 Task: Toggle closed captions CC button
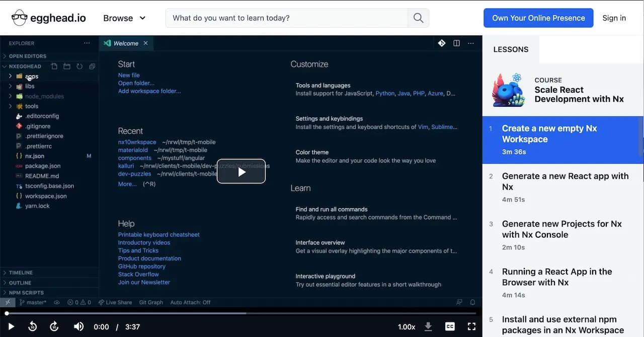450,326
